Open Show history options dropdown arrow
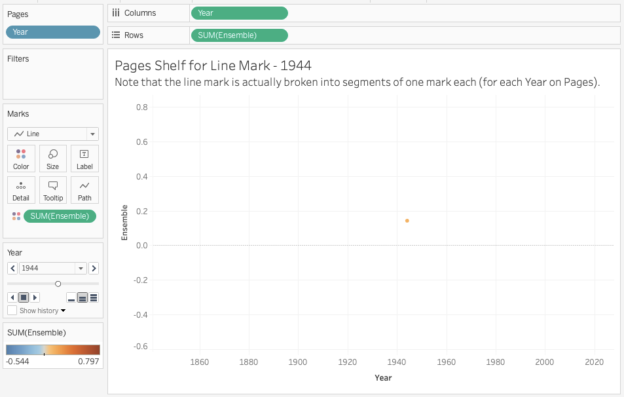This screenshot has height=397, width=624. click(x=63, y=311)
